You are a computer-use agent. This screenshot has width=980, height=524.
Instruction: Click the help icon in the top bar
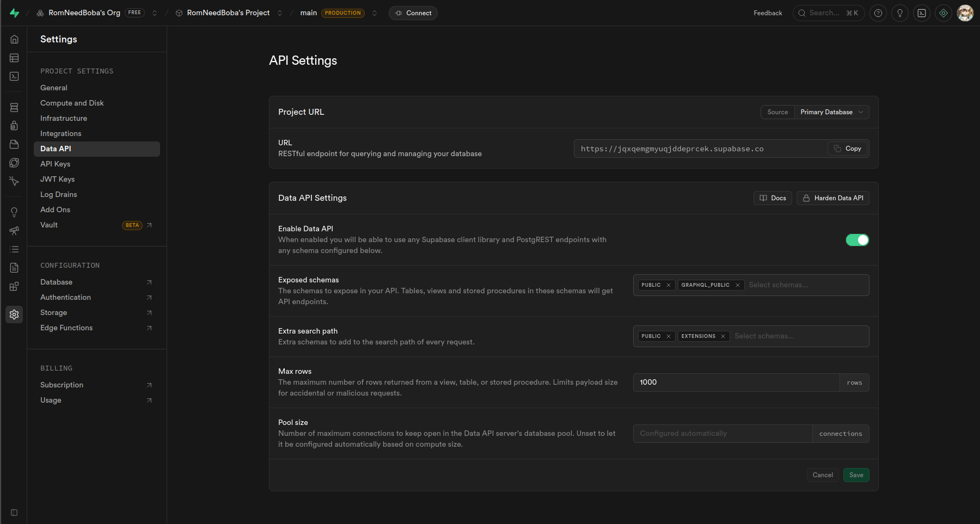[878, 13]
